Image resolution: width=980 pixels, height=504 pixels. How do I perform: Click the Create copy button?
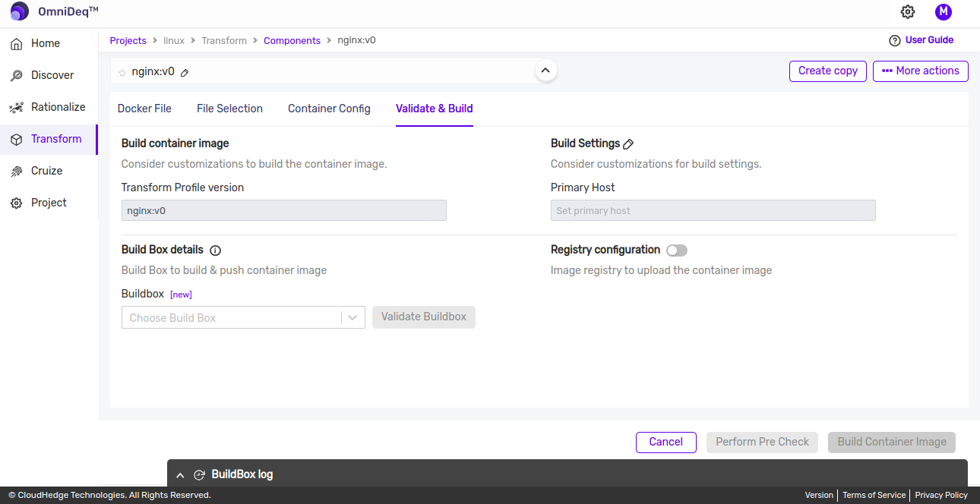pos(828,71)
